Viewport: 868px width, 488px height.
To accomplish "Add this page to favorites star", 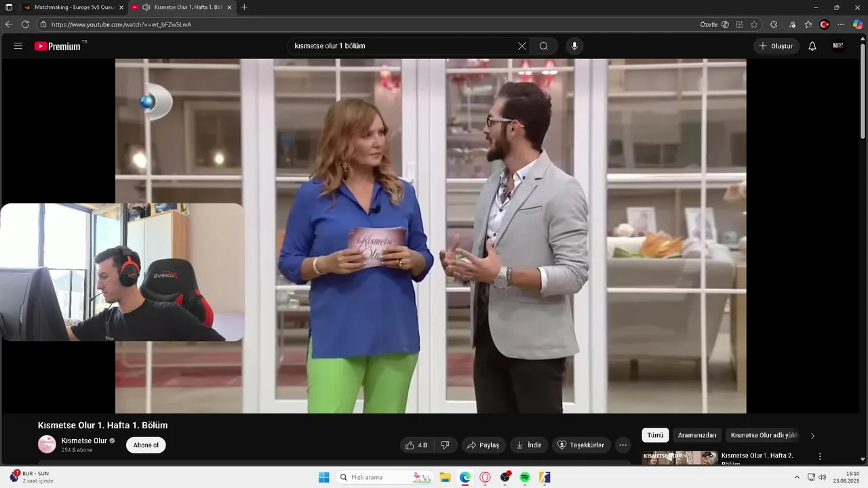I will pos(754,24).
